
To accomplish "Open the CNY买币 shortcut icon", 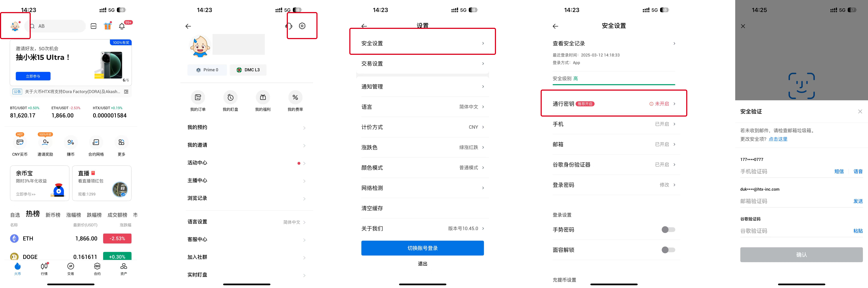I will coord(20,143).
